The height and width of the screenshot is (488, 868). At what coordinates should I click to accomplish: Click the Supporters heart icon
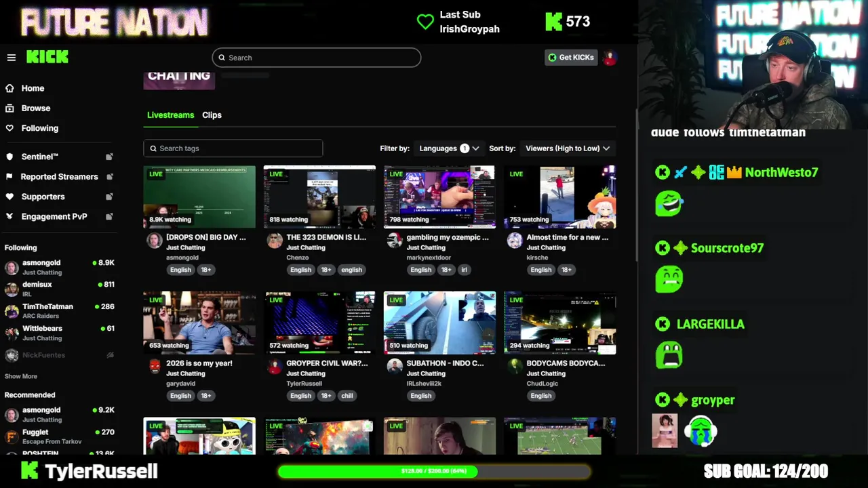9,197
